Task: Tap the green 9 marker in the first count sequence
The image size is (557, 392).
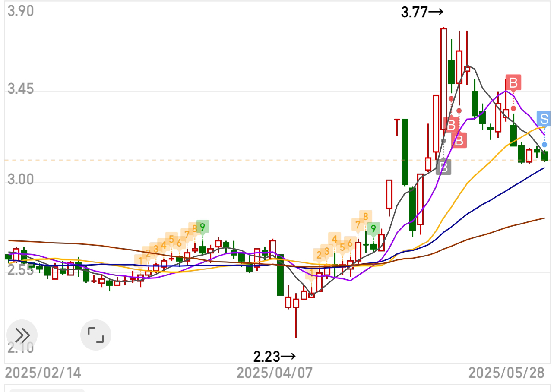Action: point(202,227)
